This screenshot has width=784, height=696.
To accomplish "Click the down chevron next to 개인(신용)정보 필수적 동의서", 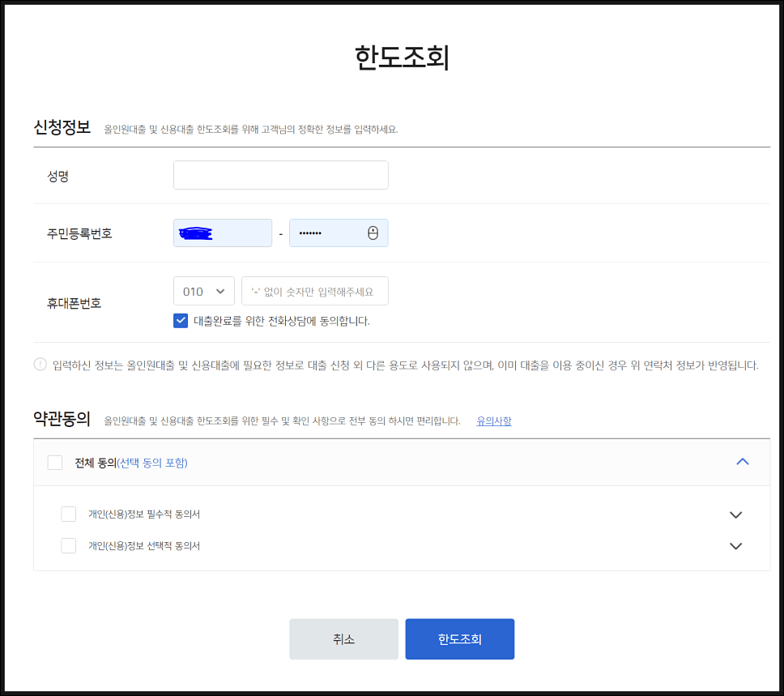I will click(735, 514).
